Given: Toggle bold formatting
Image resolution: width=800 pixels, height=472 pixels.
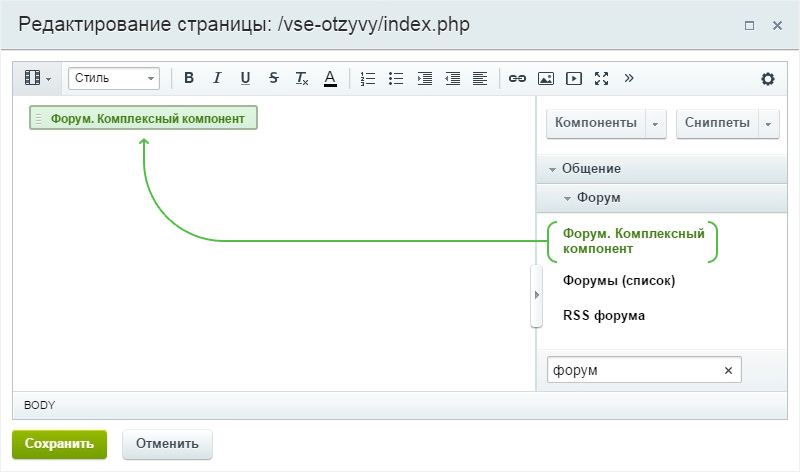Looking at the screenshot, I should (x=188, y=78).
